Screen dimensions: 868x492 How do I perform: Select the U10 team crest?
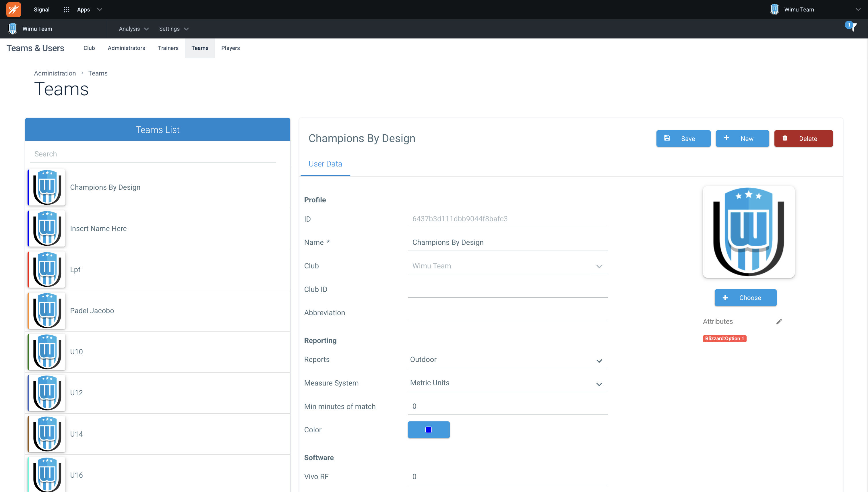(x=47, y=352)
